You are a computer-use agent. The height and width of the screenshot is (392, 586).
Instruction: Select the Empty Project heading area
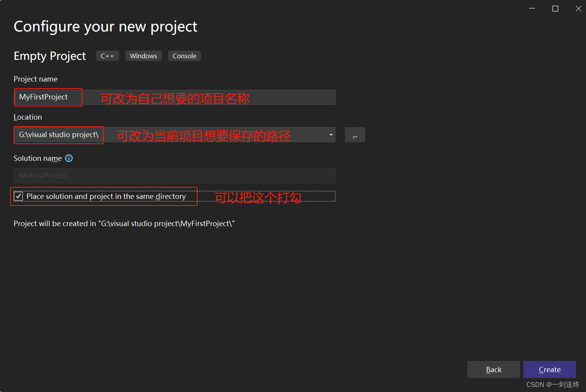click(49, 56)
